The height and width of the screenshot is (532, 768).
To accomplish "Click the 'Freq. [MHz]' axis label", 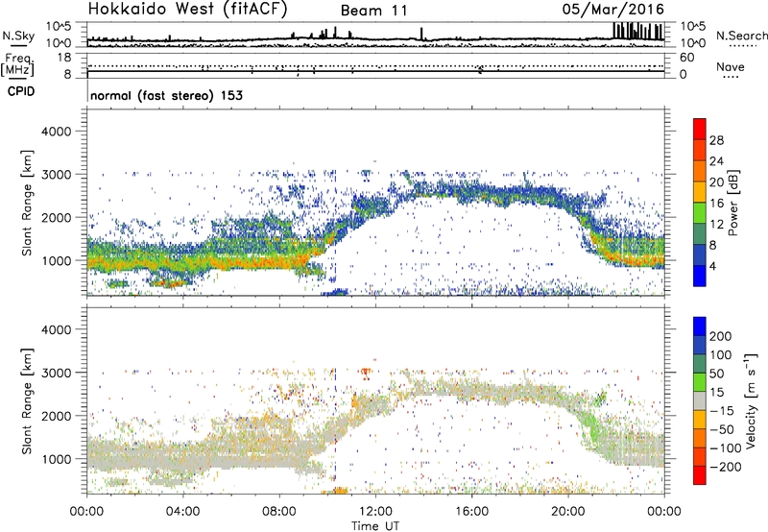I will [17, 64].
